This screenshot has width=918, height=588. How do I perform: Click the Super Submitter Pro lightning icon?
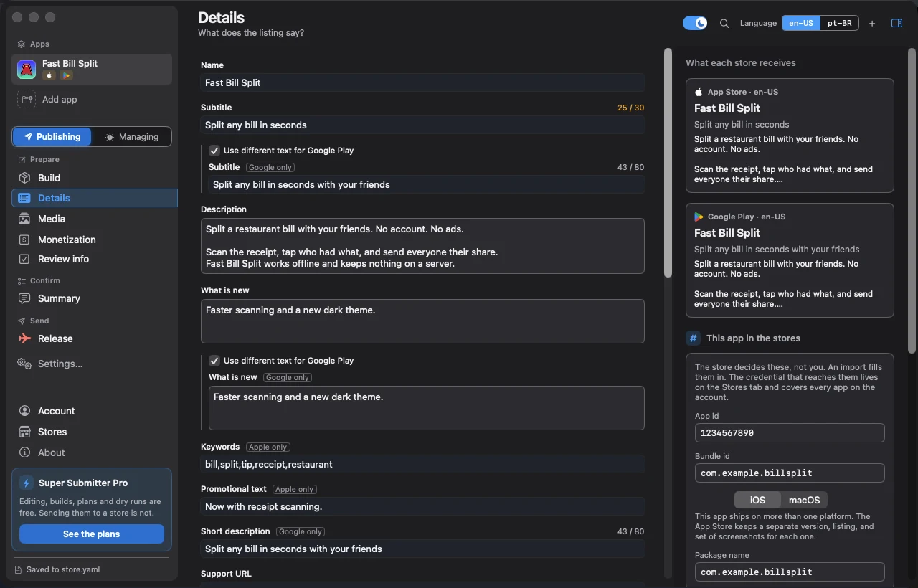[27, 483]
